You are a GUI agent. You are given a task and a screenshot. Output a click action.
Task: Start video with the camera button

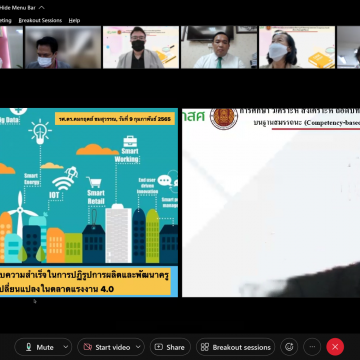[x=107, y=347]
